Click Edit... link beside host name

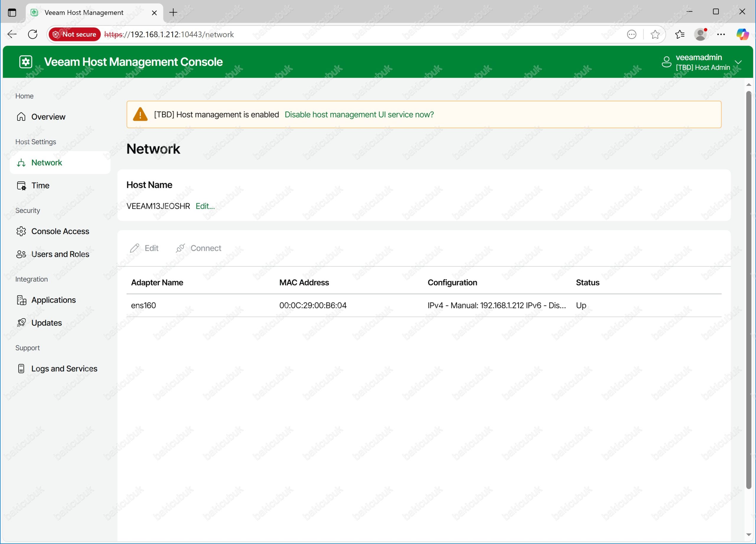[205, 206]
